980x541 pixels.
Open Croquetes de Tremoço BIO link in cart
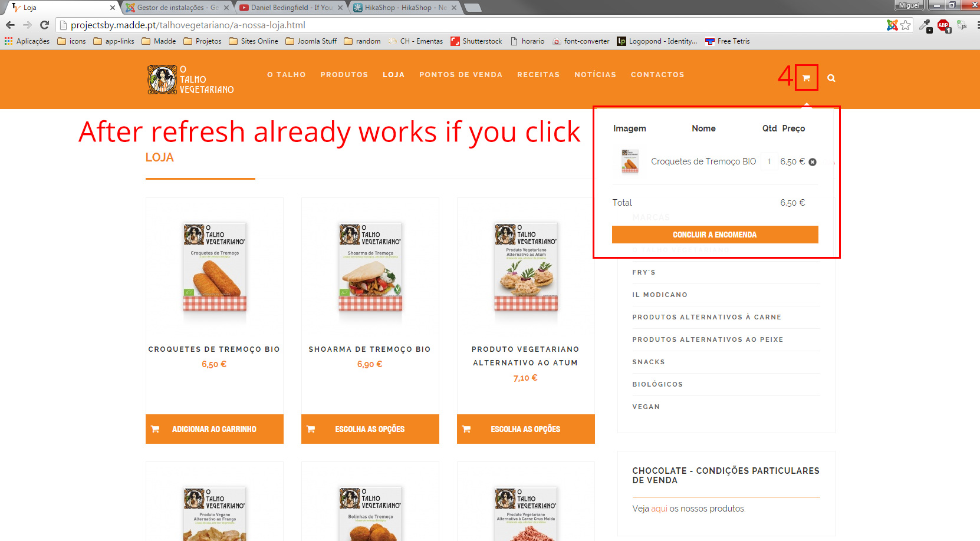coord(703,161)
